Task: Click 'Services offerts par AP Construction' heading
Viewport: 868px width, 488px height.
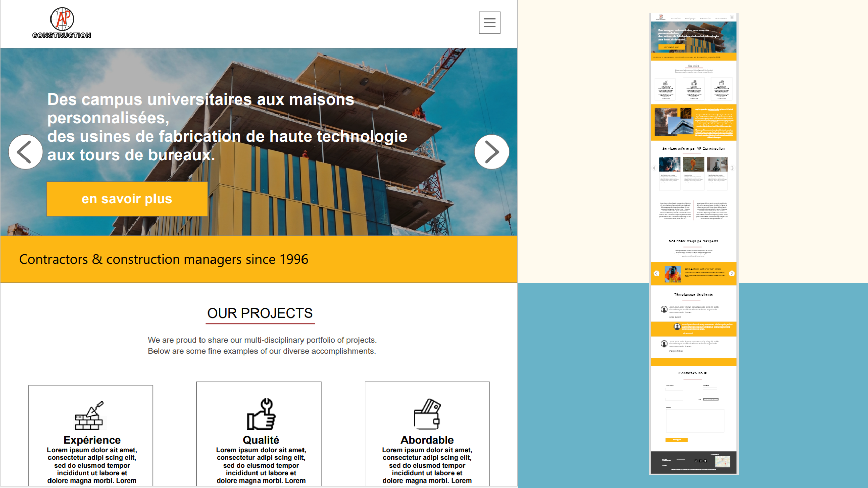Action: coord(693,148)
